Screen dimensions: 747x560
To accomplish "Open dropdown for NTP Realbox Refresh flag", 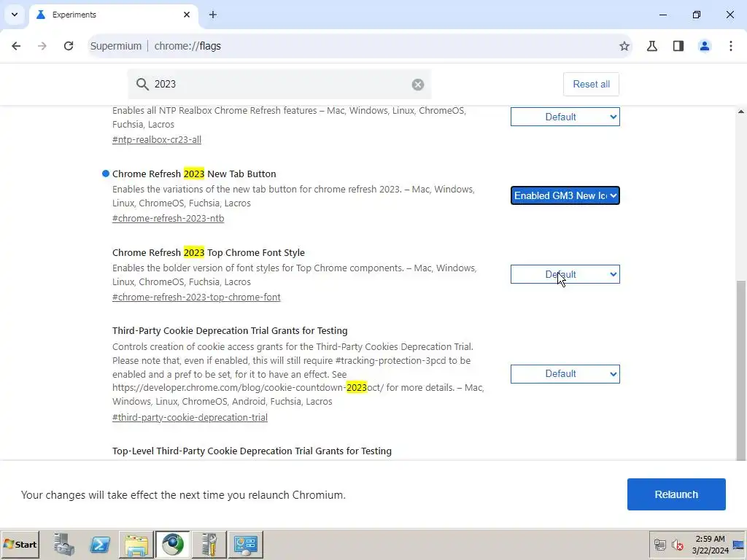I will click(x=565, y=117).
